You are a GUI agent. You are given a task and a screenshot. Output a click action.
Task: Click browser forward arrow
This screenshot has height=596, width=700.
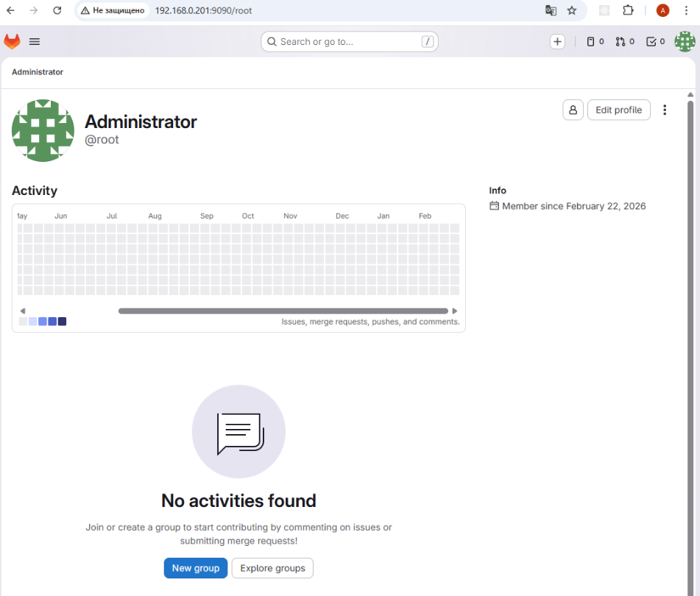click(x=34, y=10)
